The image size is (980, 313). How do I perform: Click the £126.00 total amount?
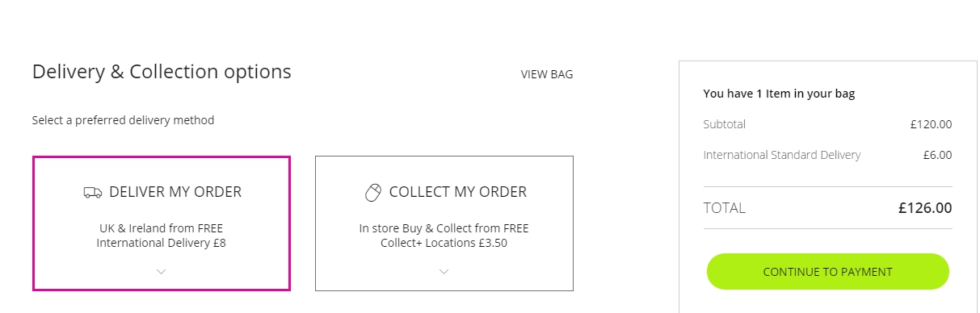[925, 208]
